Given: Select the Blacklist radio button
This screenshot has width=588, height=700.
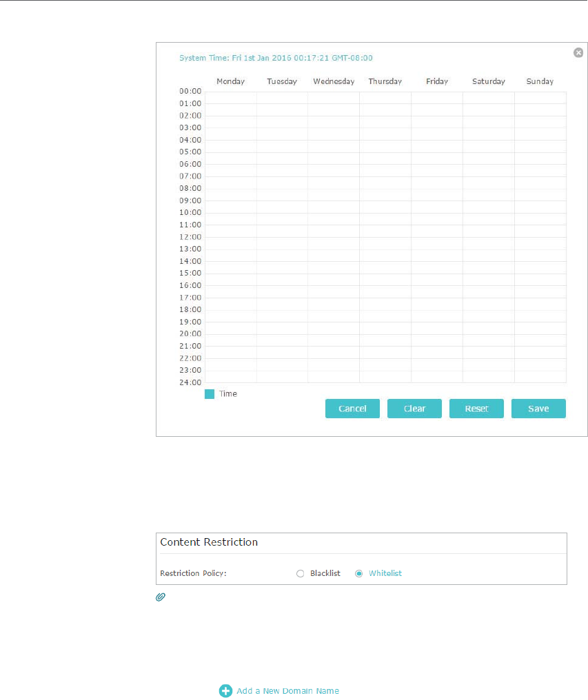Looking at the screenshot, I should point(301,574).
